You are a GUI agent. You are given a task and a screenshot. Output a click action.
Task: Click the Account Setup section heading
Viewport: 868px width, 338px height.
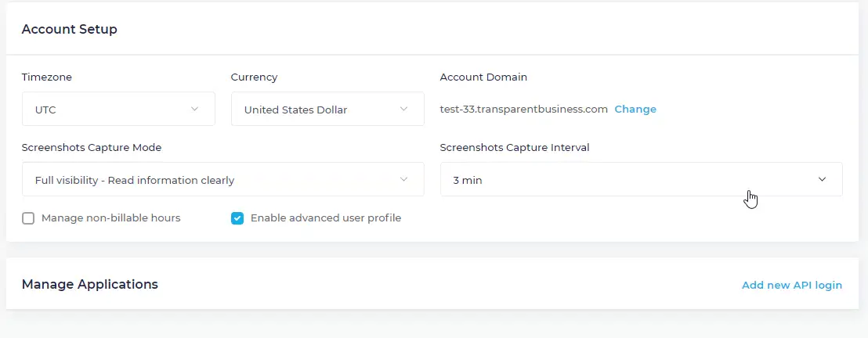point(70,29)
